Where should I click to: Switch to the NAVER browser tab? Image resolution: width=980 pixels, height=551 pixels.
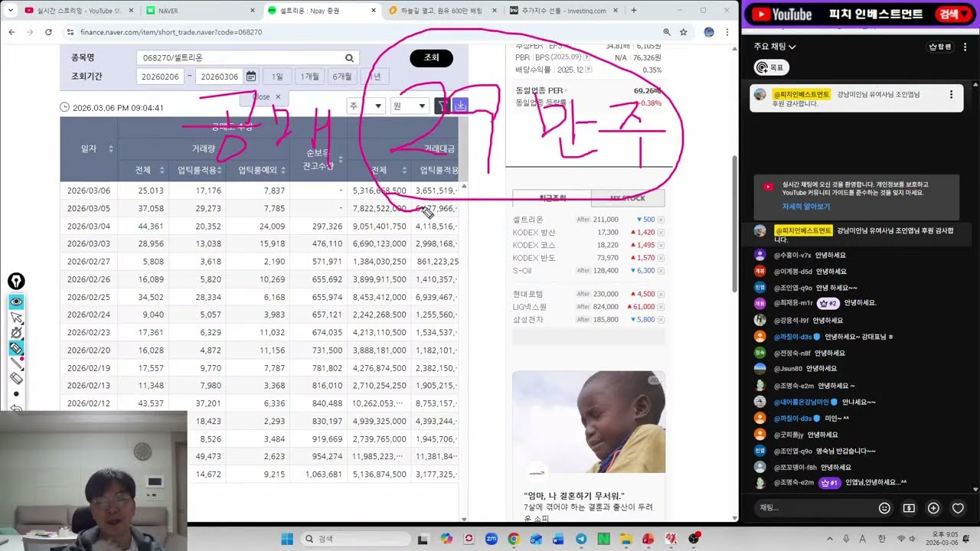click(200, 11)
